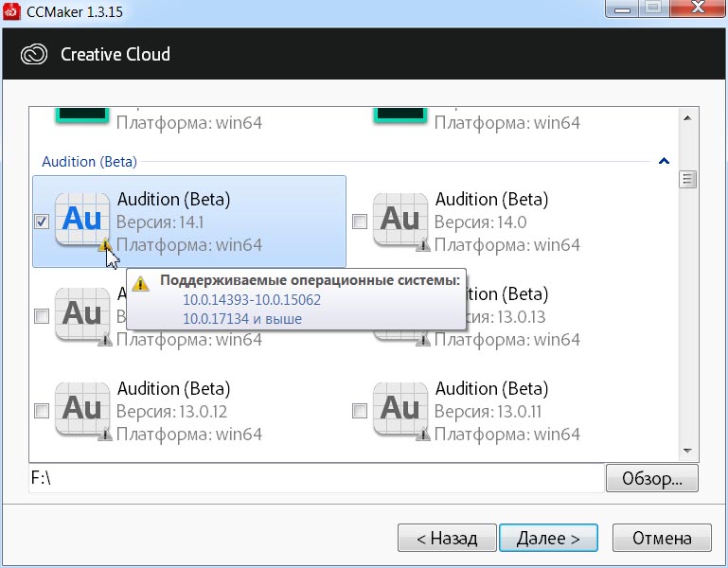Check the checkbox left of the tooltip
Screen dimensions: 728x568
point(42,316)
